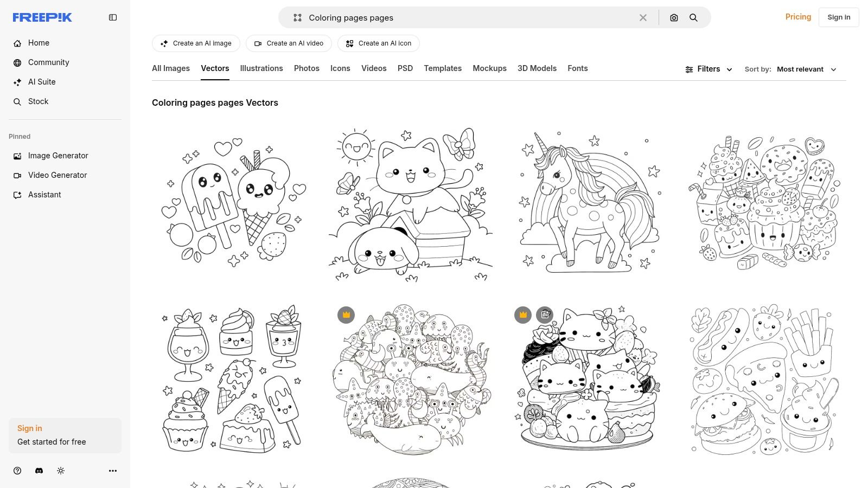This screenshot has width=868, height=488.
Task: Open the more options ellipsis icon
Action: (x=113, y=471)
